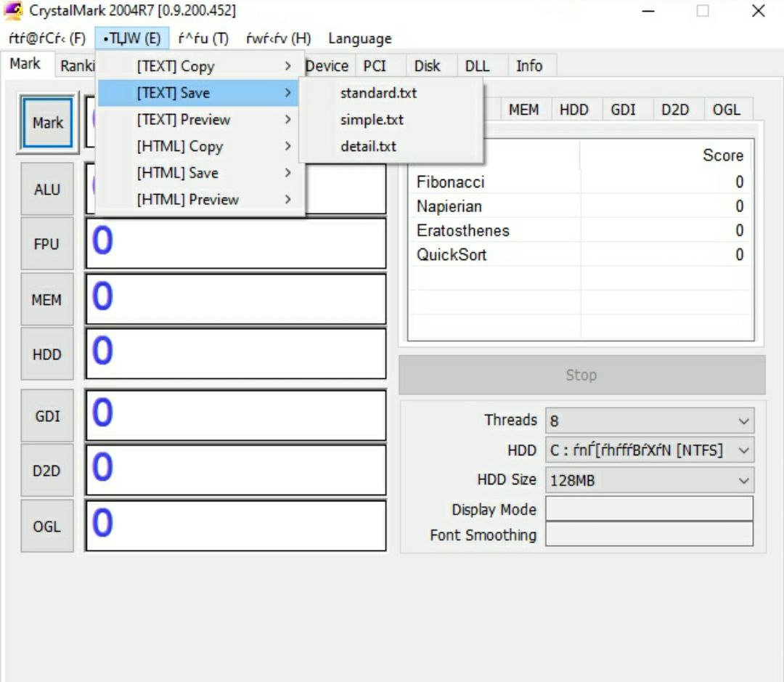Screen dimensions: 784x682
Task: Start the ALU benchmark button
Action: (47, 189)
